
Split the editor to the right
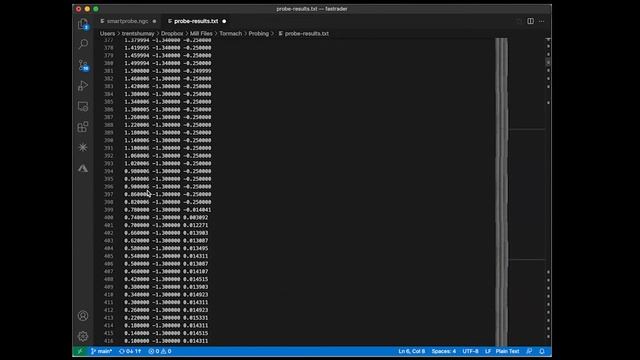530,21
